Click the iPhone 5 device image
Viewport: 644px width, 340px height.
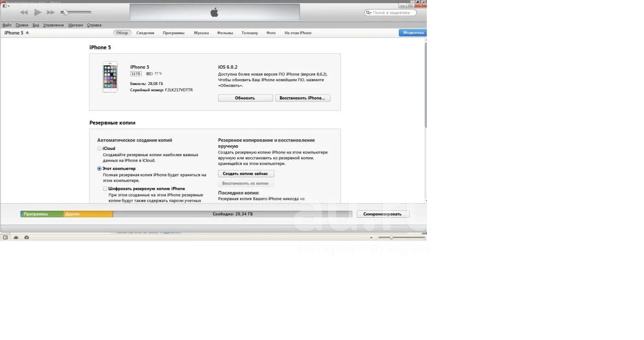coord(110,77)
